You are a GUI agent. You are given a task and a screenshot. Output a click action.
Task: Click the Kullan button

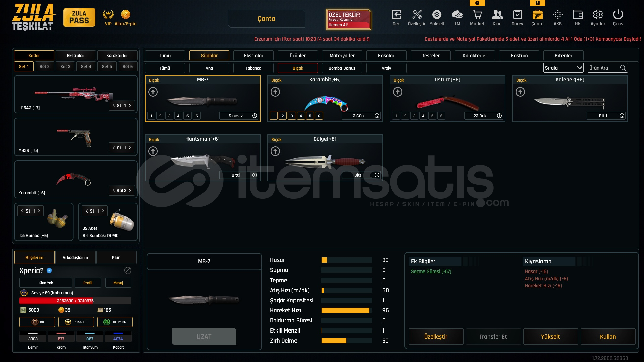point(608,337)
